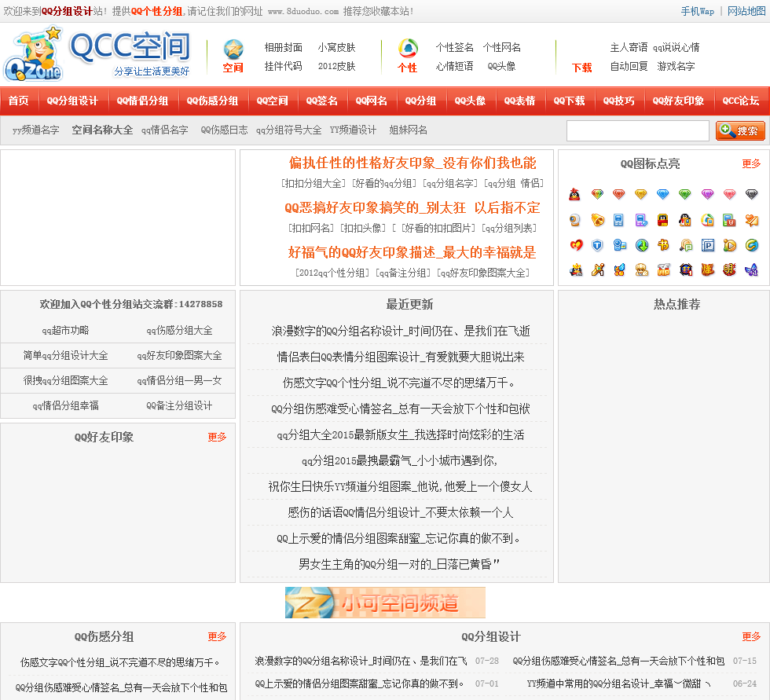Click the penguin with red scarf badge icon
This screenshot has width=770, height=700.
pos(663,220)
